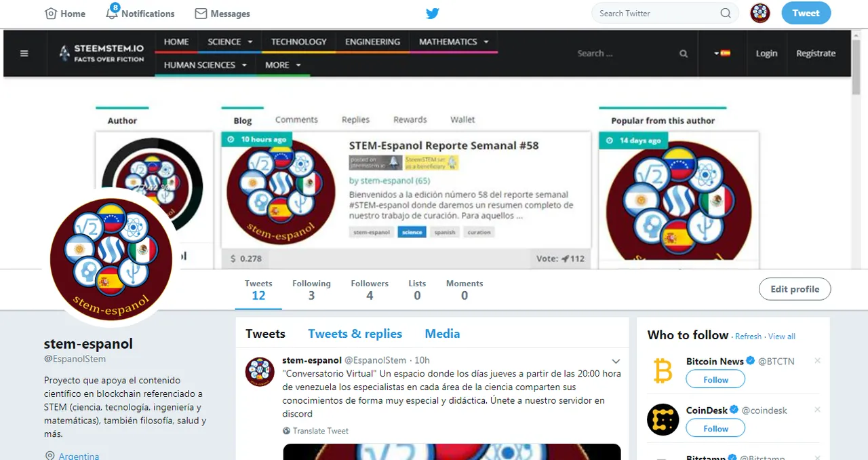The width and height of the screenshot is (868, 460).
Task: Click the search magnifier in Twitter search
Action: point(726,13)
